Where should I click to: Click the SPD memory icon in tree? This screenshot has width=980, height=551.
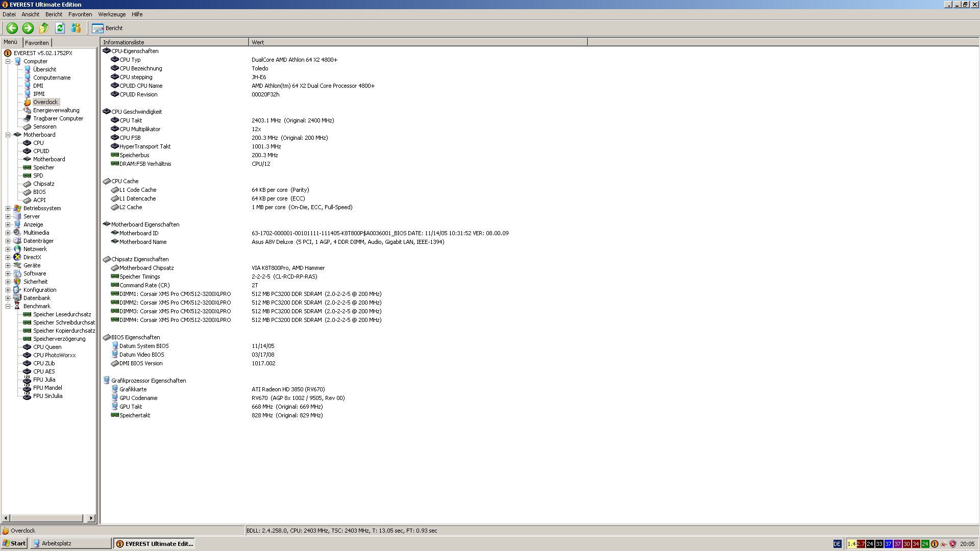pyautogui.click(x=28, y=176)
